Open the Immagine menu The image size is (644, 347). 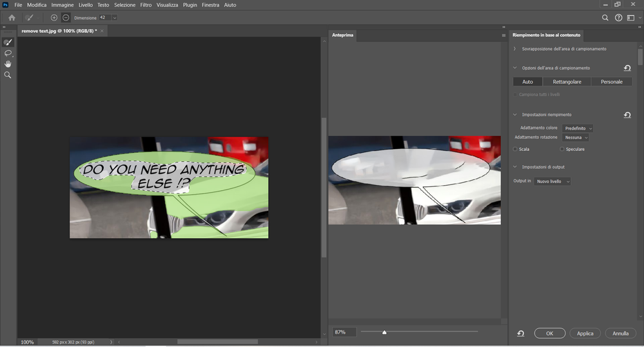coord(63,5)
